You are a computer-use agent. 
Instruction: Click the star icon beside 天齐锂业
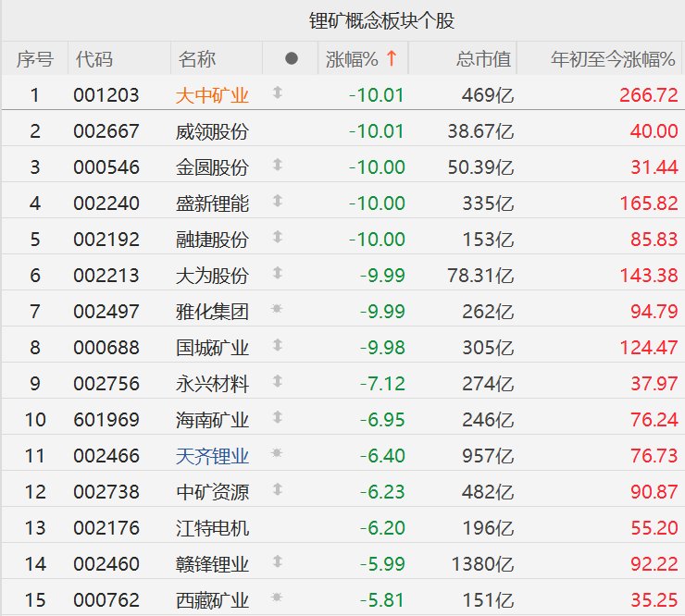pos(277,455)
